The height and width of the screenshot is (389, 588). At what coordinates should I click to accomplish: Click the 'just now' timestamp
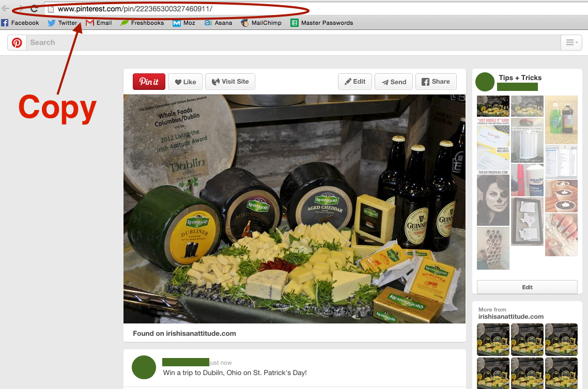(x=221, y=363)
